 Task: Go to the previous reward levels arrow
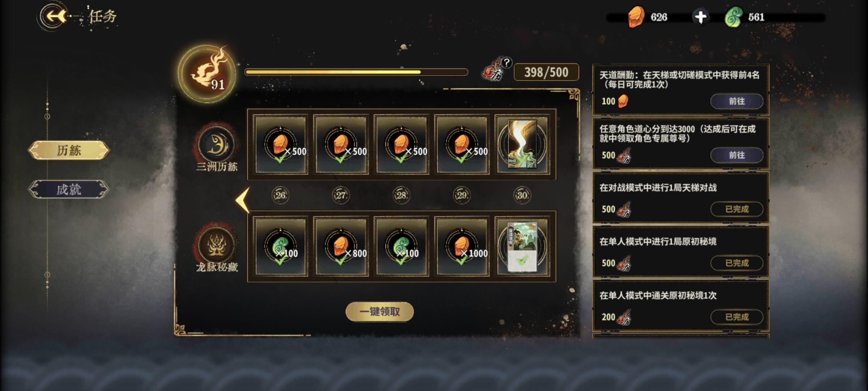243,200
